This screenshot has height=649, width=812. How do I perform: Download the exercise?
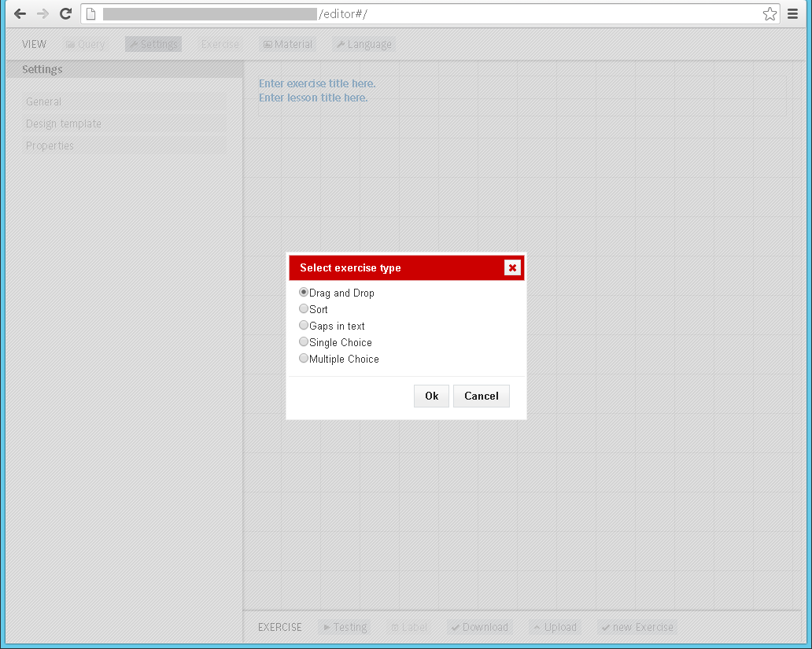(479, 627)
